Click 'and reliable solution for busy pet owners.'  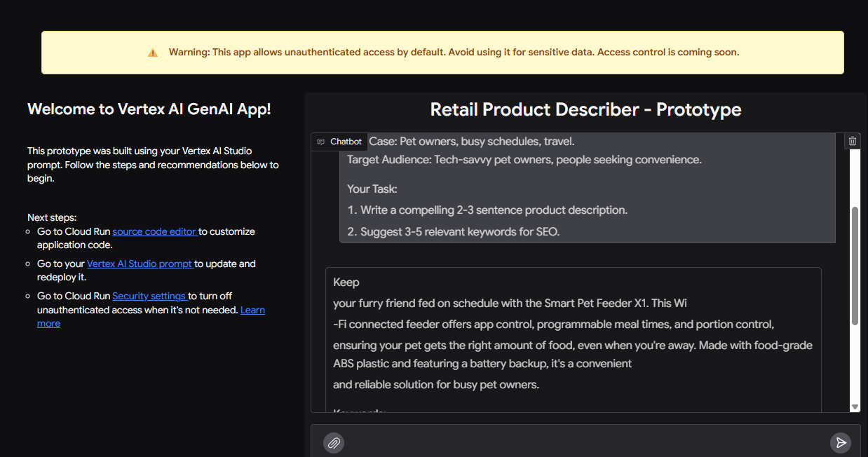pyautogui.click(x=436, y=384)
